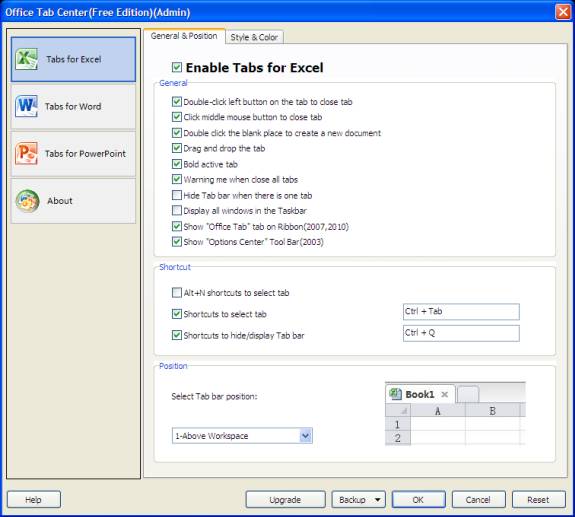Image resolution: width=575 pixels, height=517 pixels.
Task: Click the OK button
Action: click(418, 499)
